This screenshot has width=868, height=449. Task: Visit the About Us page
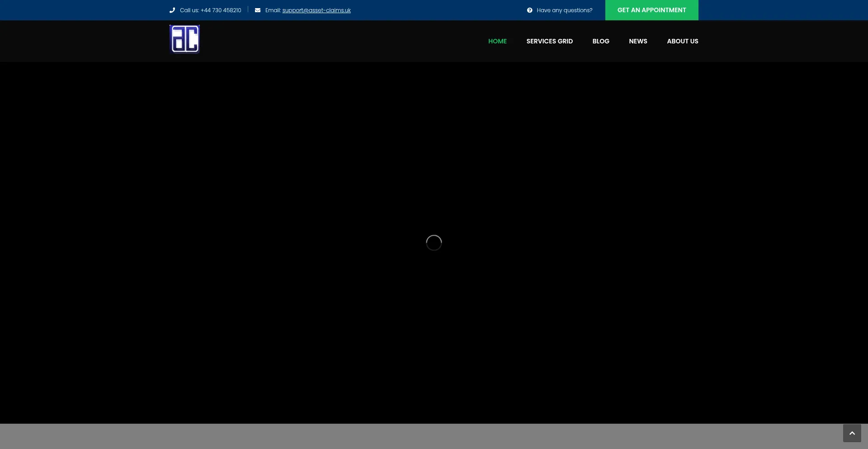(x=682, y=41)
